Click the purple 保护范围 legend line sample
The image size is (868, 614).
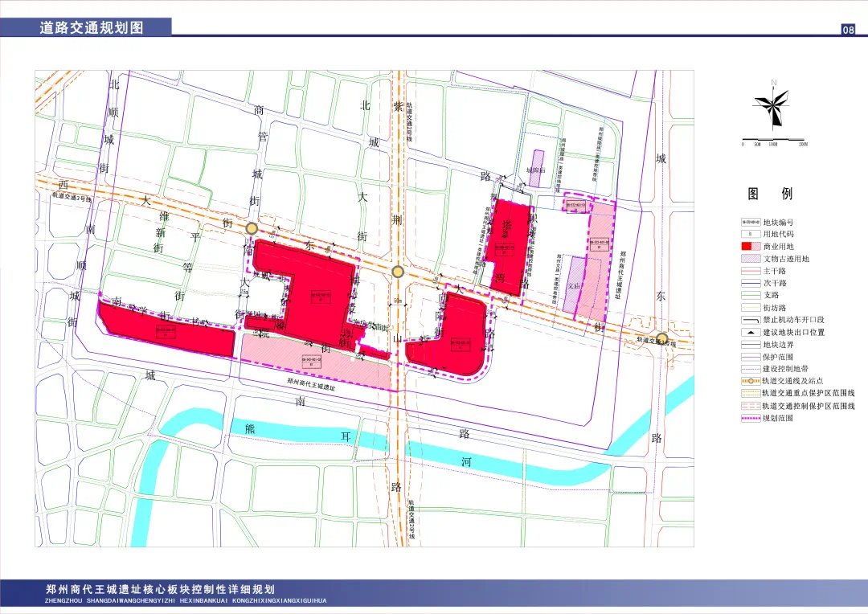point(751,357)
